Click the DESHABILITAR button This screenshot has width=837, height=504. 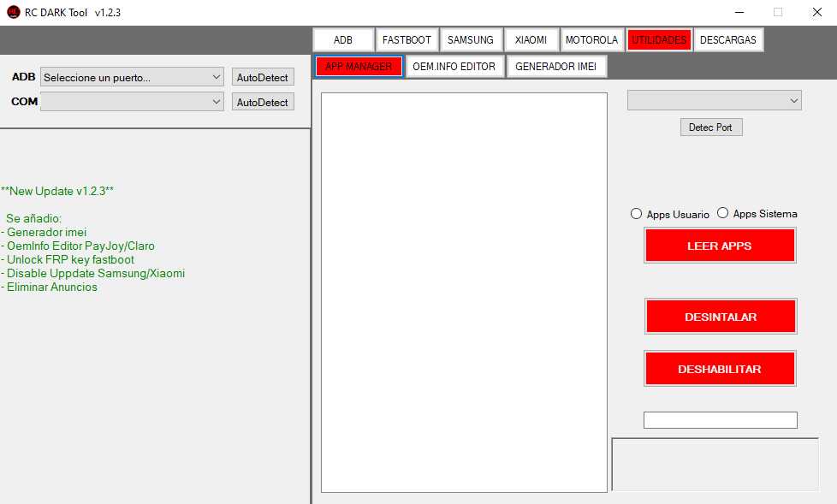tap(719, 369)
